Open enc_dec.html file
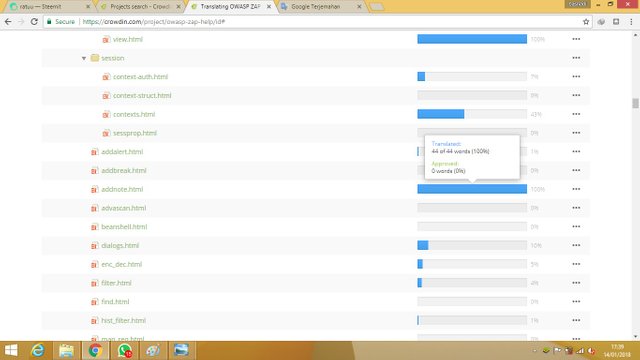Image resolution: width=640 pixels, height=360 pixels. 122,264
